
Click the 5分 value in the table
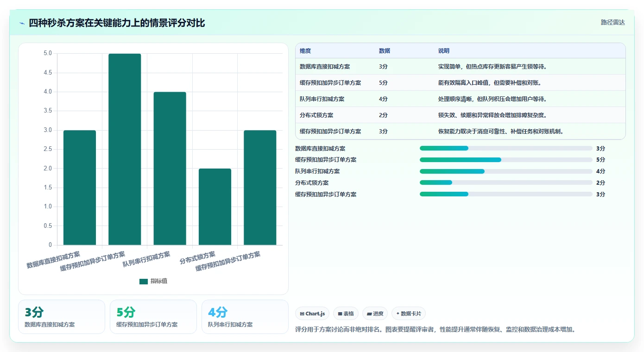pos(383,83)
